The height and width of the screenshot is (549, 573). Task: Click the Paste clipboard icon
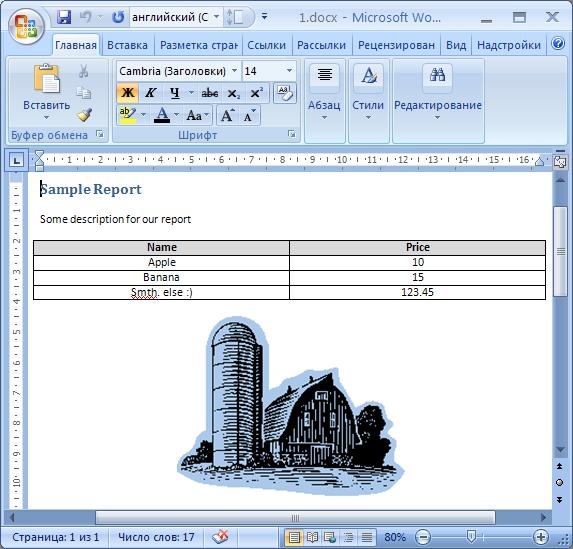(x=46, y=78)
